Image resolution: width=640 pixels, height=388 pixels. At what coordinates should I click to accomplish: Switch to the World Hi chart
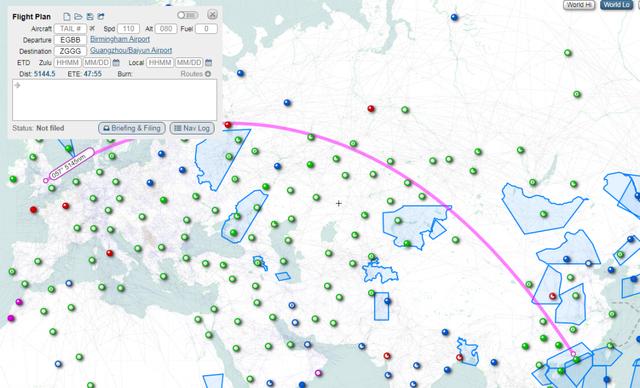pyautogui.click(x=579, y=5)
